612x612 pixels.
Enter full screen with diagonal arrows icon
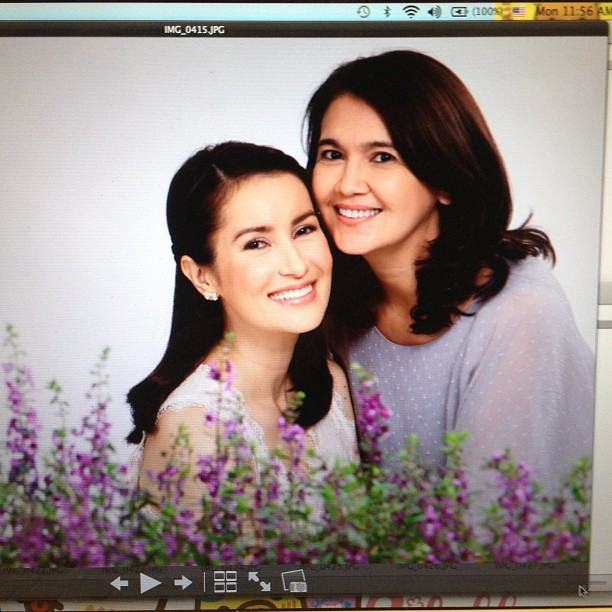[x=259, y=581]
